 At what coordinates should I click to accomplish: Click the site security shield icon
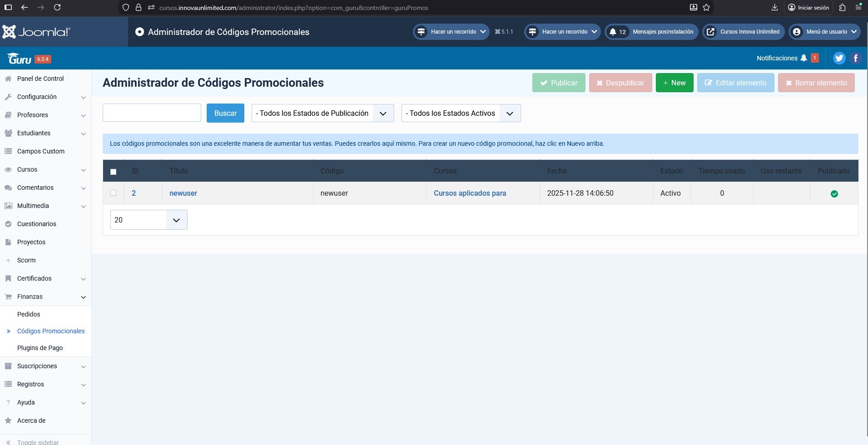click(126, 7)
